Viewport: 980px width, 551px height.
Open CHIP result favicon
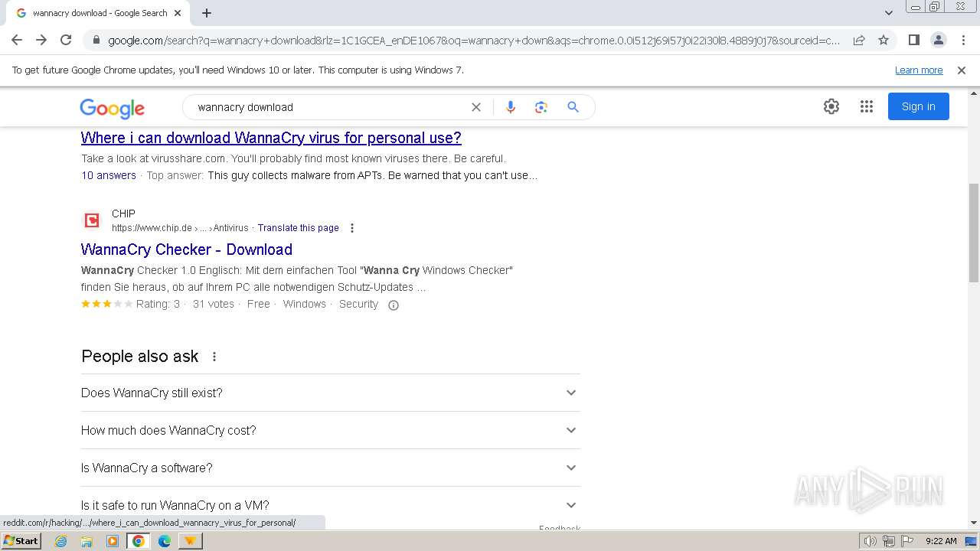(x=92, y=220)
